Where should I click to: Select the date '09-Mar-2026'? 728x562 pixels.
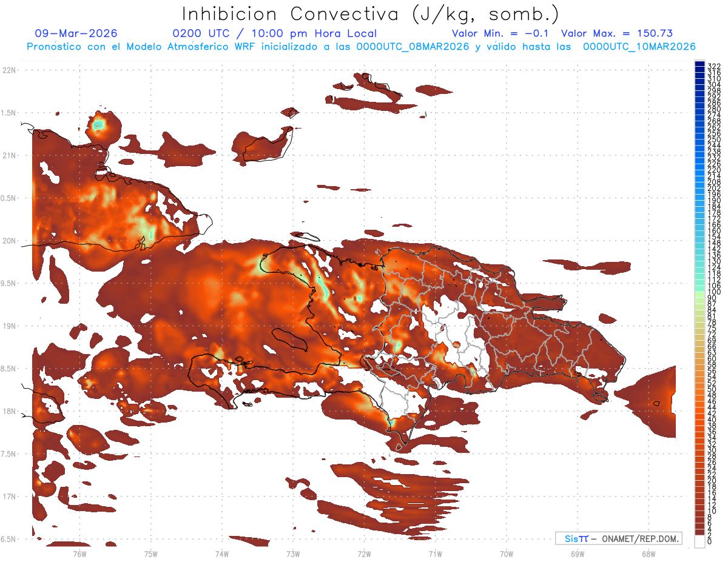[x=76, y=33]
